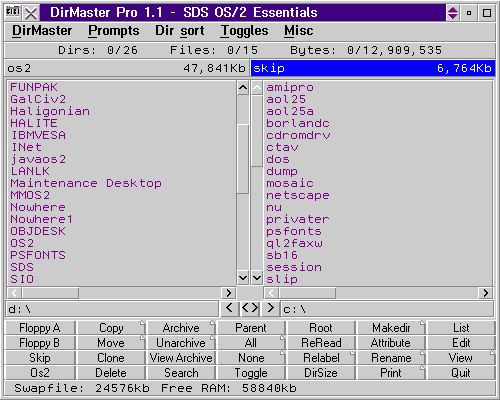
Task: Click the Archive button
Action: pos(181,328)
